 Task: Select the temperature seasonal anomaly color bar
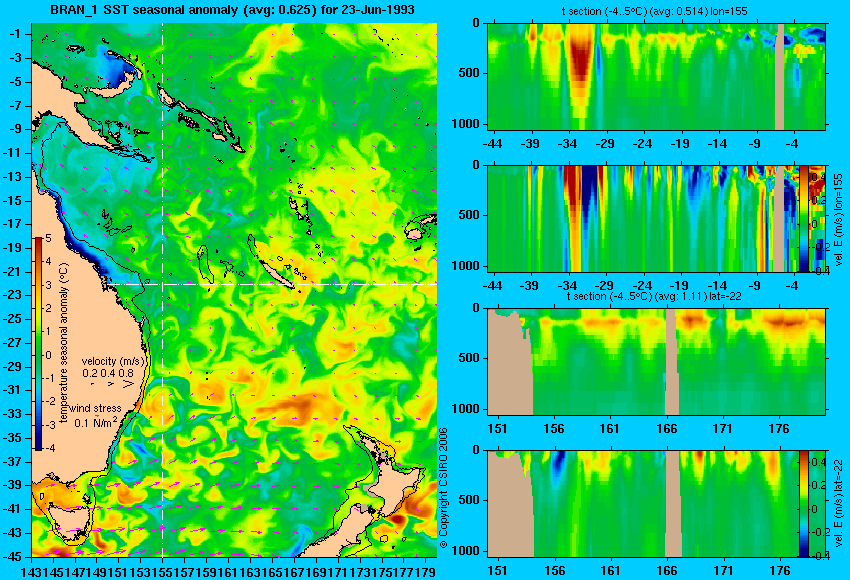click(39, 344)
